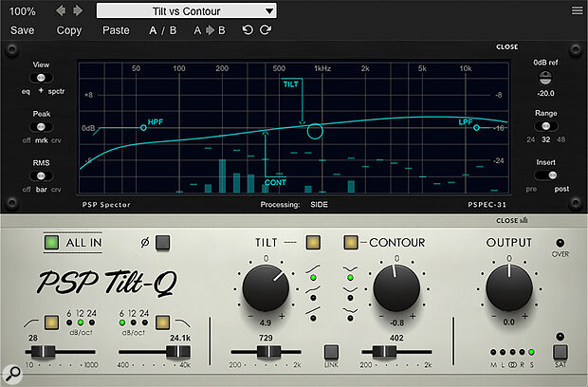Click the Save button

22,30
